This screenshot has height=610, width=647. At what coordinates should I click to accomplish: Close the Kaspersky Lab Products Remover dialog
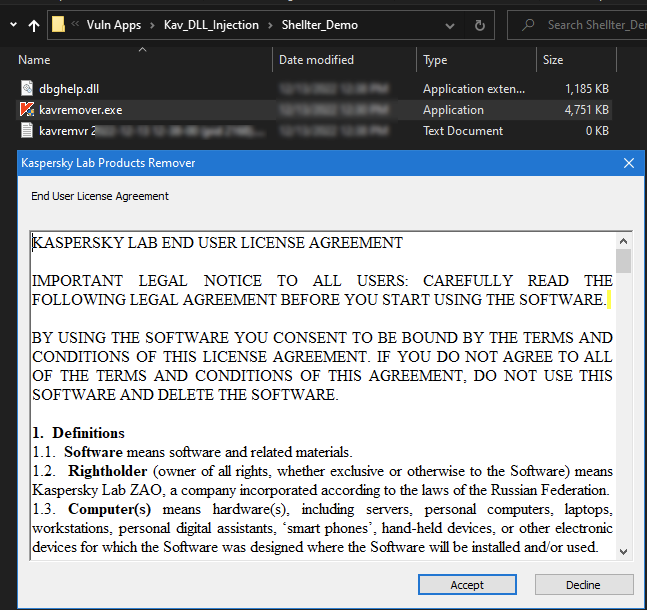(629, 163)
